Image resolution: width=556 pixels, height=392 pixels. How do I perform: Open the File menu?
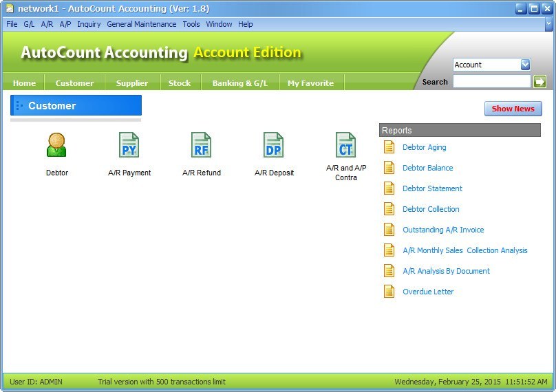click(12, 24)
